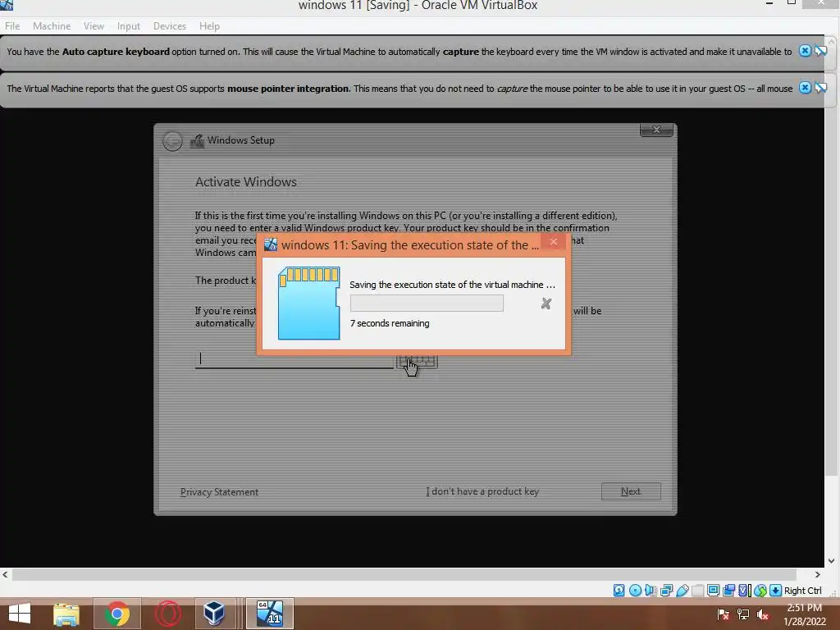This screenshot has width=840, height=630.
Task: Launch Opera browser from the taskbar
Action: point(167,614)
